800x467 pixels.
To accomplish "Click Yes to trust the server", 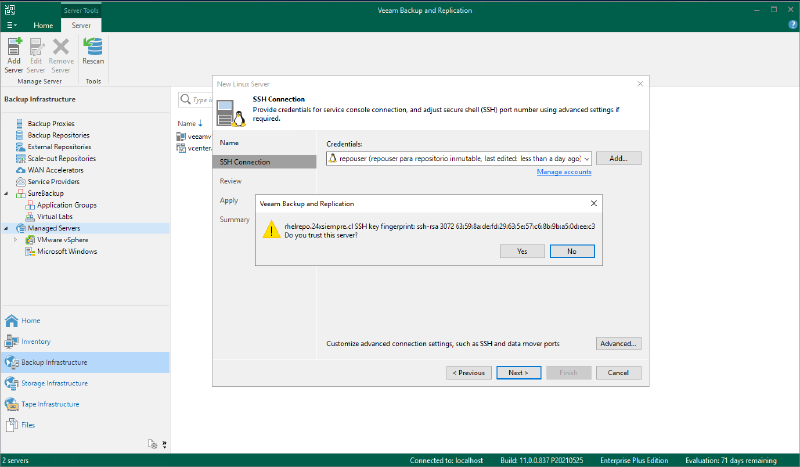I will [x=522, y=251].
